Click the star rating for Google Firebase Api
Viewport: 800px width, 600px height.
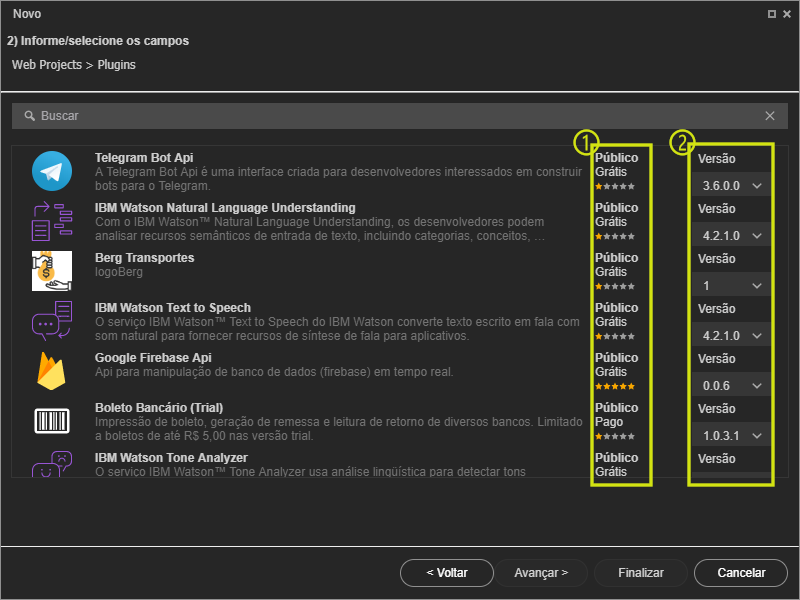(615, 387)
